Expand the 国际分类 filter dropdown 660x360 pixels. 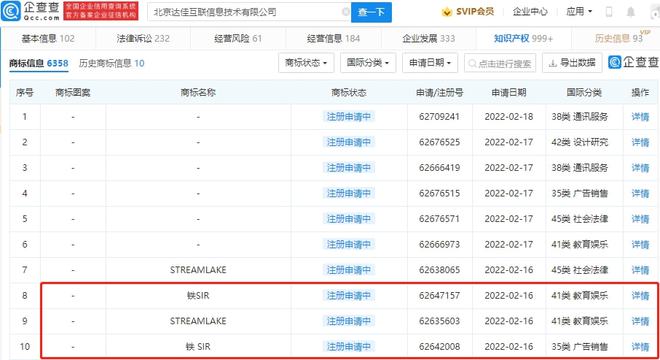pos(368,63)
